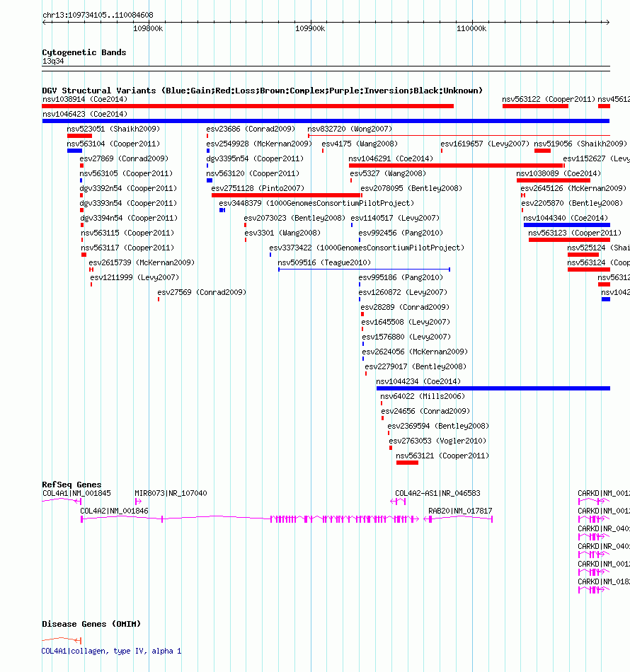The image size is (630, 672).
Task: Click the esv995186 (Pang2010) label
Action: point(401,277)
